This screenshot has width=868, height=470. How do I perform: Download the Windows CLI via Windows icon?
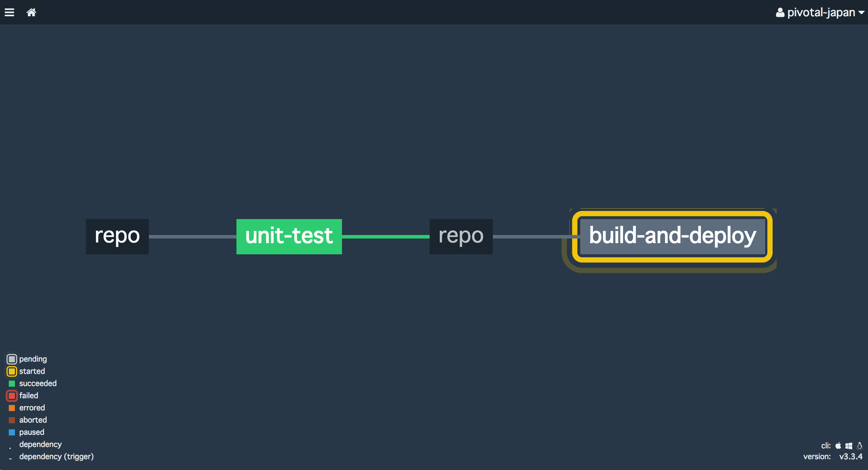coord(849,446)
